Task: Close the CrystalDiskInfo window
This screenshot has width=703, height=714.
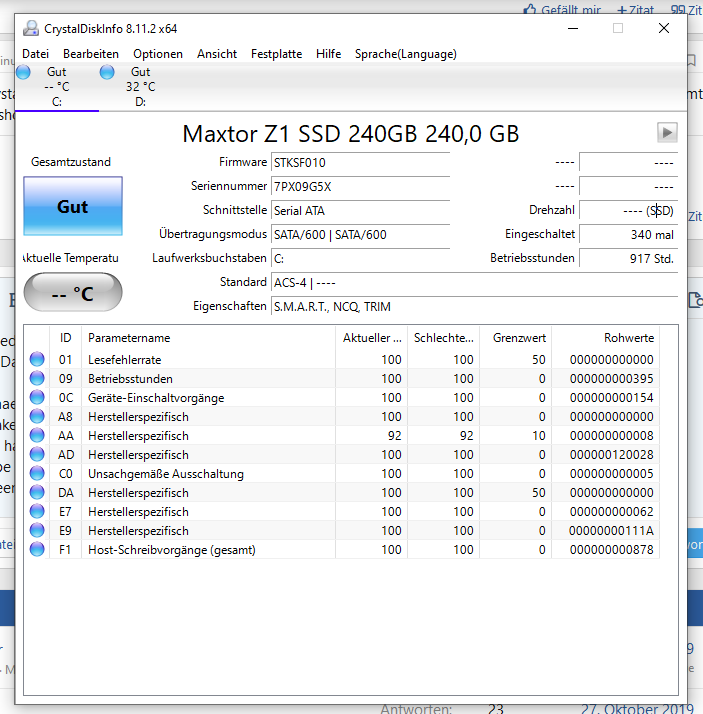Action: tap(664, 28)
